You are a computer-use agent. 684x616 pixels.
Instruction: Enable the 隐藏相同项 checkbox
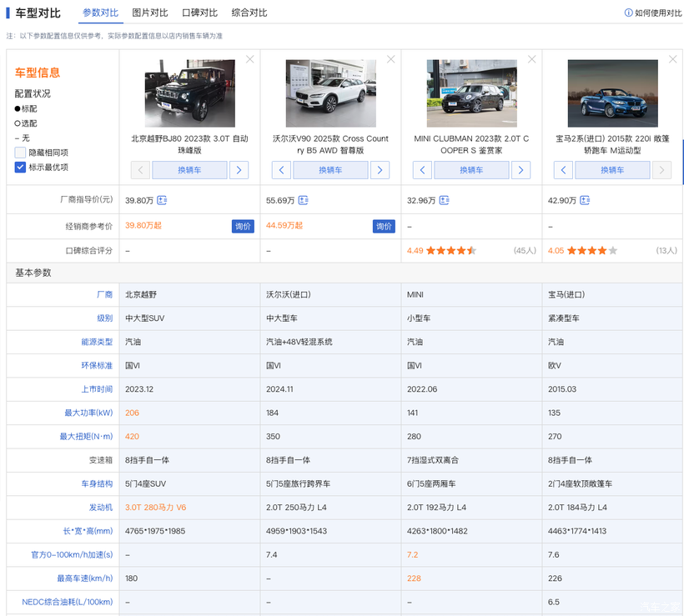click(x=21, y=153)
